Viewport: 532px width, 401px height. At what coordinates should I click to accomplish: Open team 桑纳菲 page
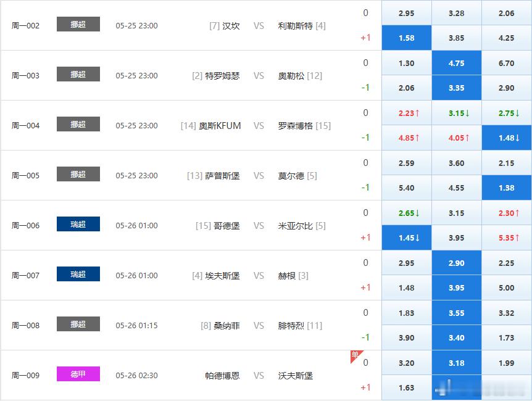coord(227,326)
